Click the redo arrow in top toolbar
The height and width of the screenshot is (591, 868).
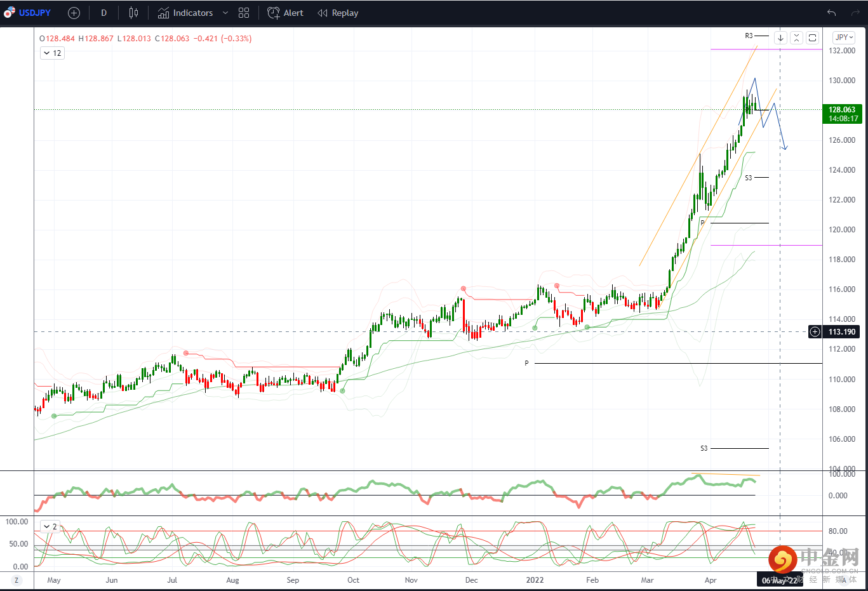pos(855,13)
